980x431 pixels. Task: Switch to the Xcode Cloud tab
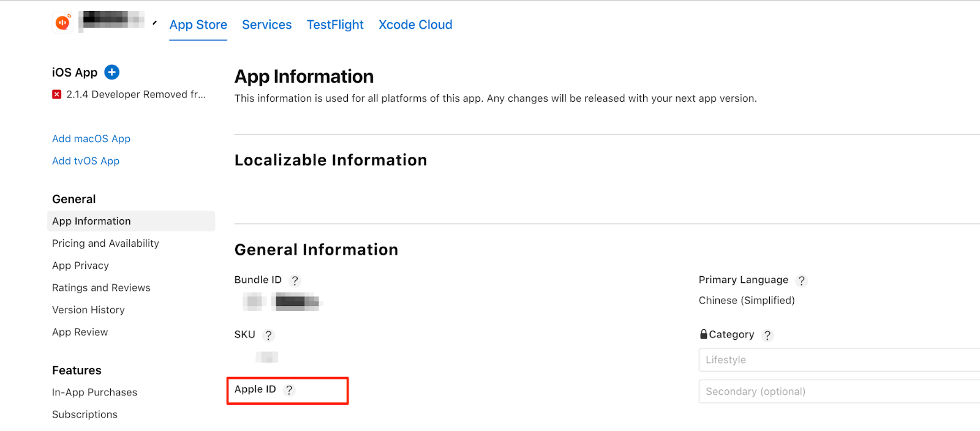[x=415, y=25]
